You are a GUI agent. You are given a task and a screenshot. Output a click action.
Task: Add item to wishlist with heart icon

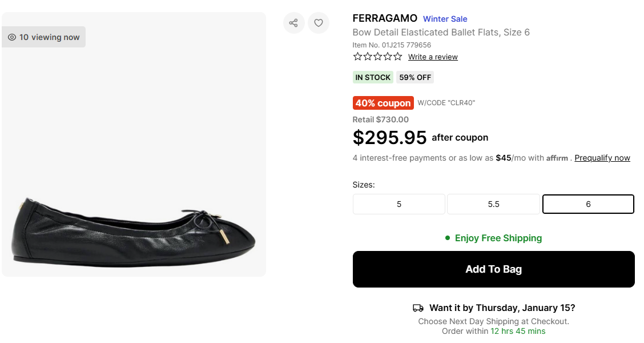(319, 23)
